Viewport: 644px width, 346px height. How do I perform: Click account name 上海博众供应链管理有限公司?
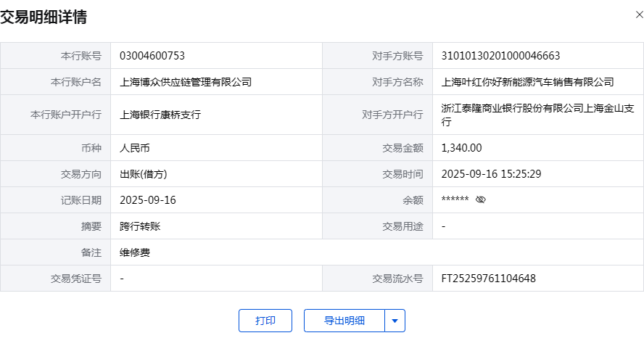pos(186,82)
